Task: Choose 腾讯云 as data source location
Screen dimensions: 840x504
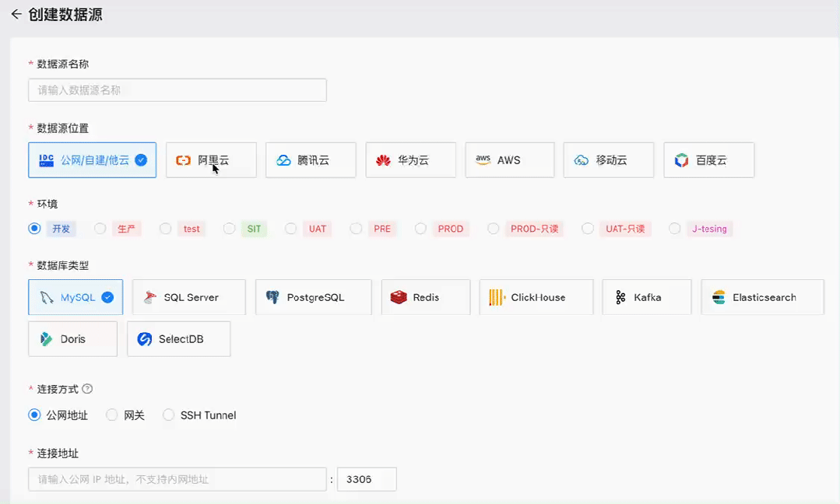Action: point(311,160)
